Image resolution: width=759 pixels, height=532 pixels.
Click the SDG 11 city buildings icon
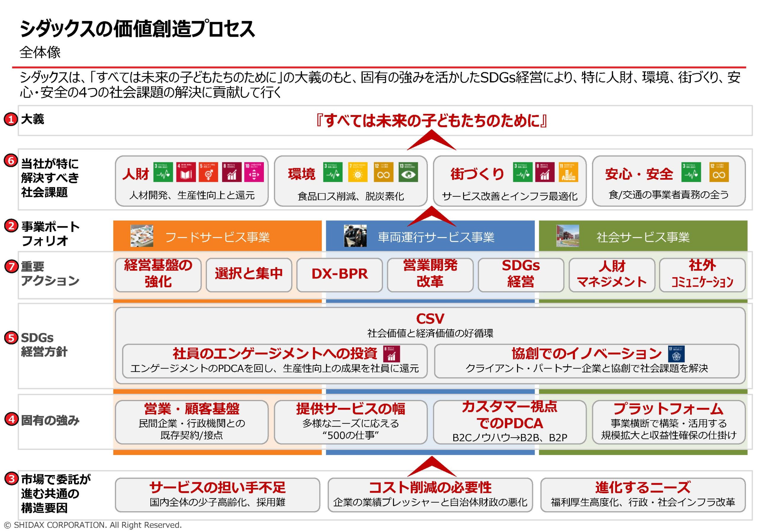click(568, 172)
